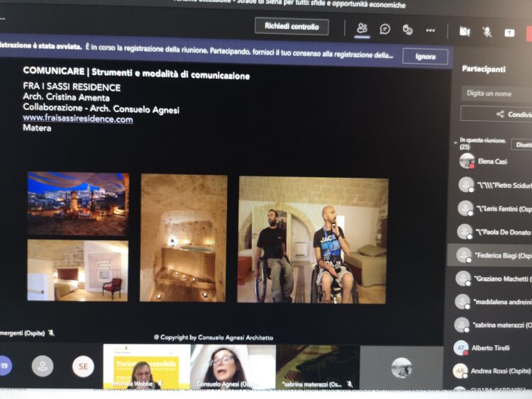Collapse the In questa riunione list
The width and height of the screenshot is (532, 399).
(x=456, y=142)
